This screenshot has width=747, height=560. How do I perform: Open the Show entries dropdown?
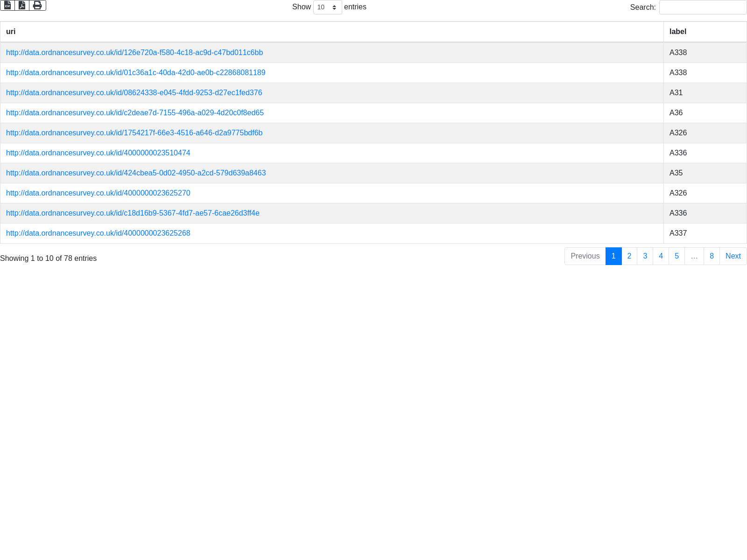[x=327, y=7]
